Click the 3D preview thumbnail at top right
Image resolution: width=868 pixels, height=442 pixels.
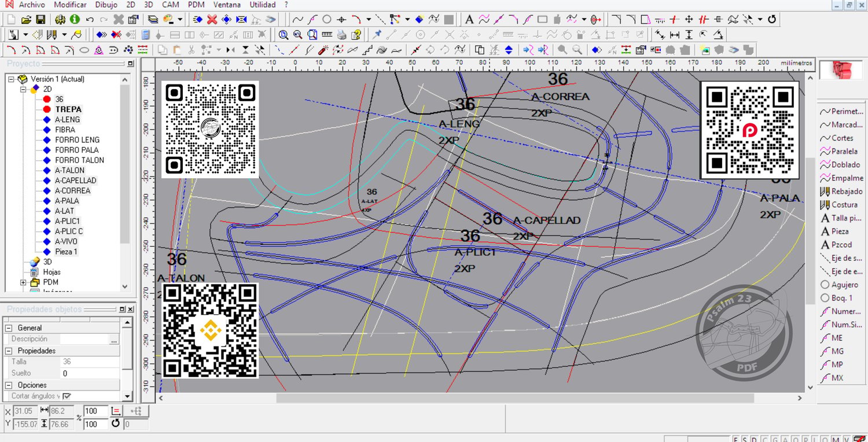842,70
